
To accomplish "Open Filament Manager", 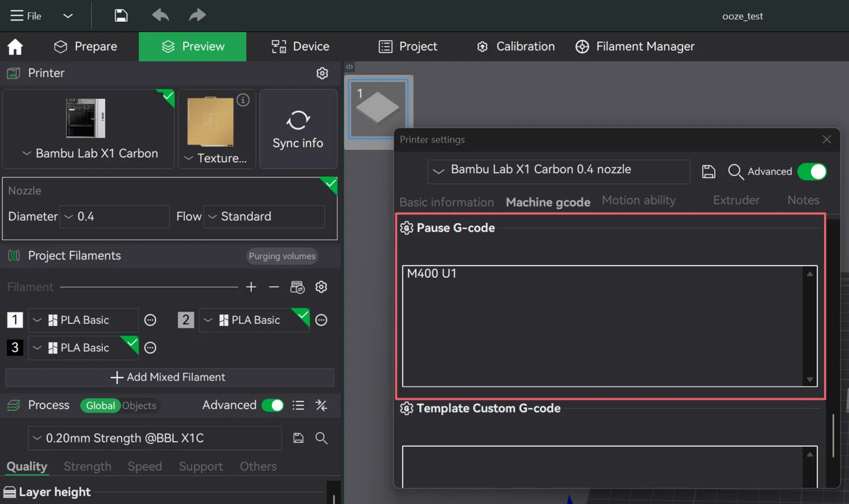I will click(635, 47).
